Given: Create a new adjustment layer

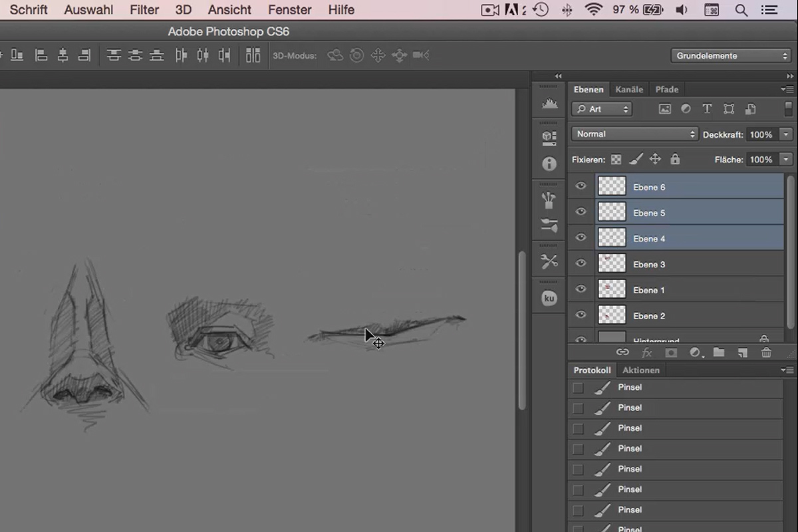Looking at the screenshot, I should click(695, 352).
